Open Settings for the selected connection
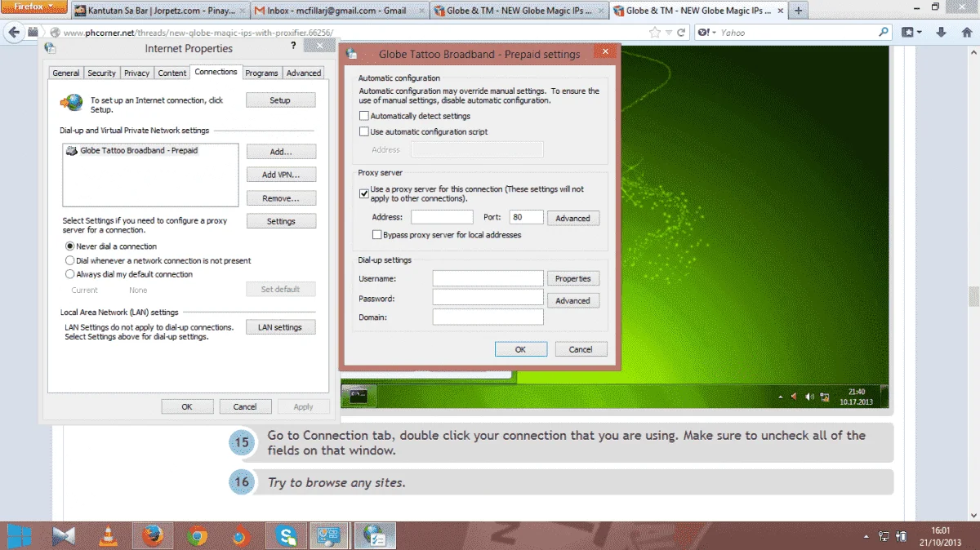The image size is (980, 550). (x=281, y=221)
